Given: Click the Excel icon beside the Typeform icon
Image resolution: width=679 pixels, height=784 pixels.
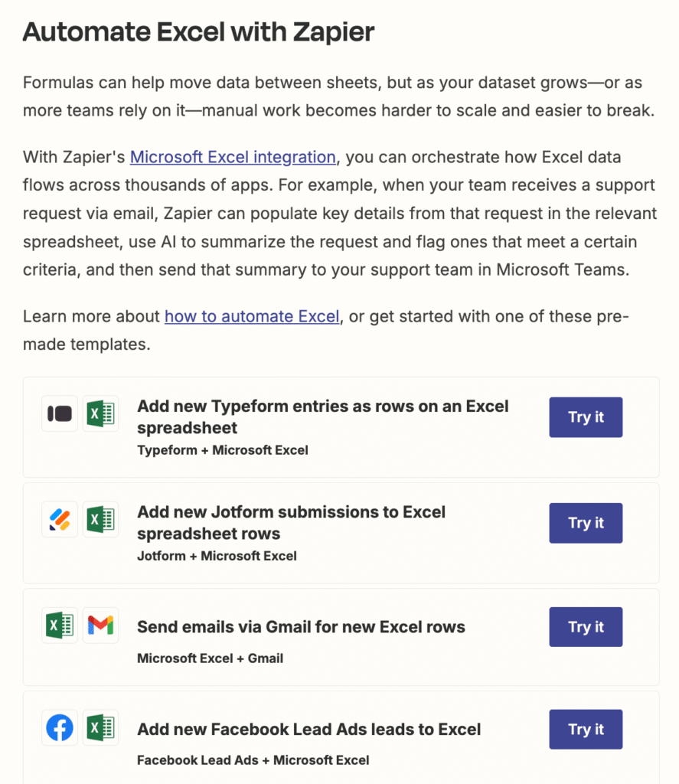Looking at the screenshot, I should [x=100, y=413].
